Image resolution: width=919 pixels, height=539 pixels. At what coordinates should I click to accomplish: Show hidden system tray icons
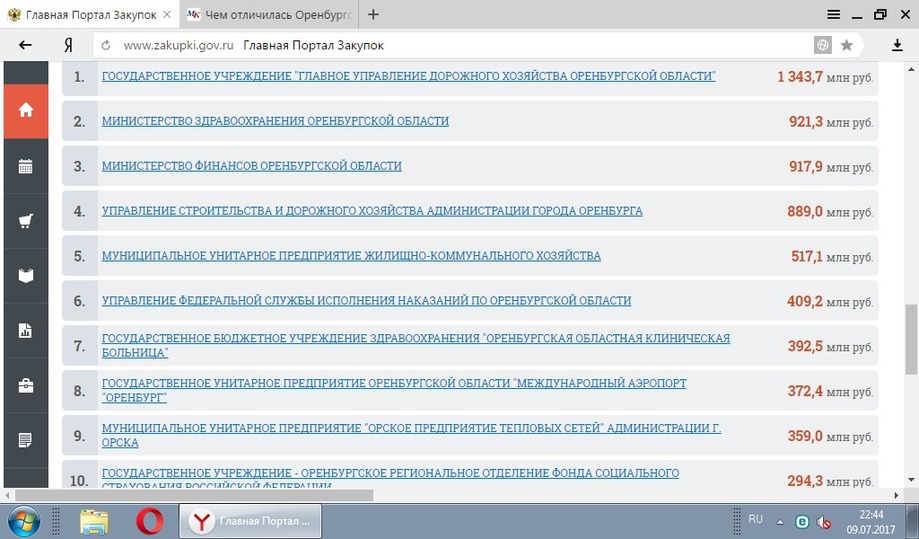tap(781, 521)
